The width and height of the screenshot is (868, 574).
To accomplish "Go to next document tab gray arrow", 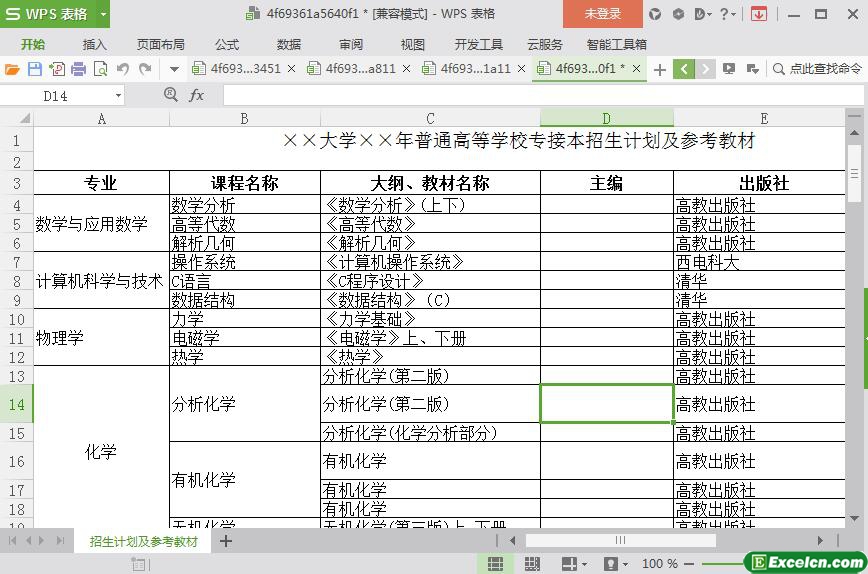I will (x=705, y=69).
